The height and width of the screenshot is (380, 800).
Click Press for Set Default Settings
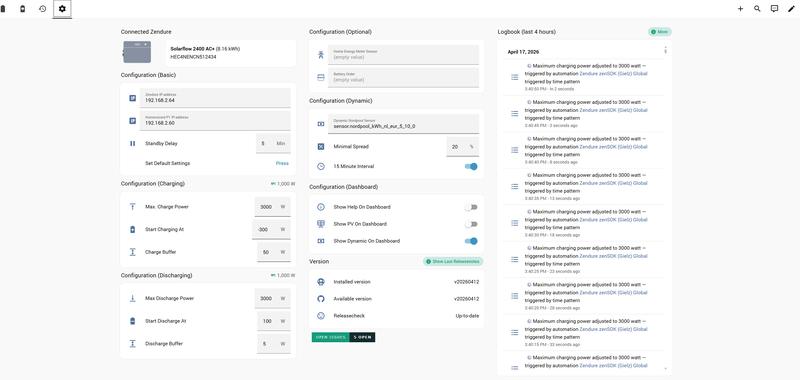click(x=282, y=163)
